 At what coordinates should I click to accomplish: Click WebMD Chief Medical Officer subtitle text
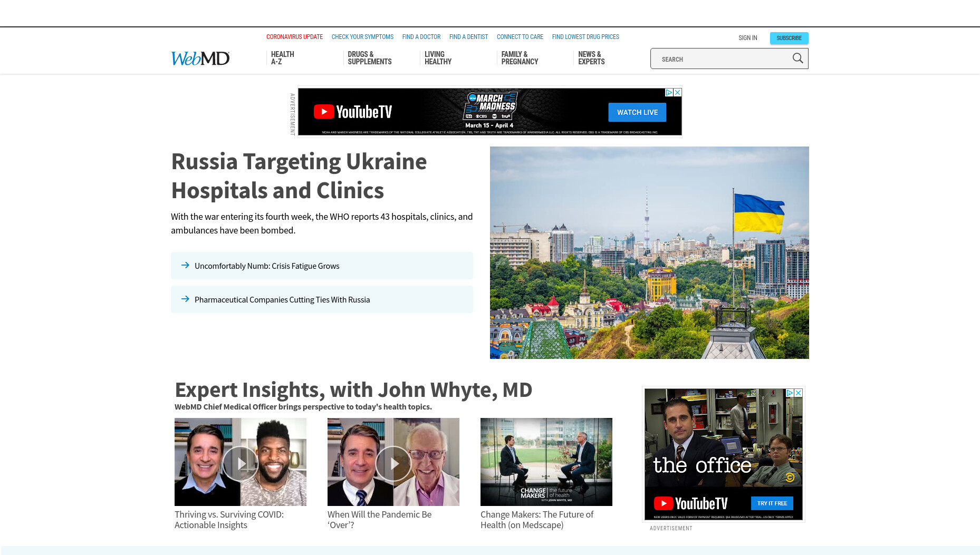[x=303, y=407]
